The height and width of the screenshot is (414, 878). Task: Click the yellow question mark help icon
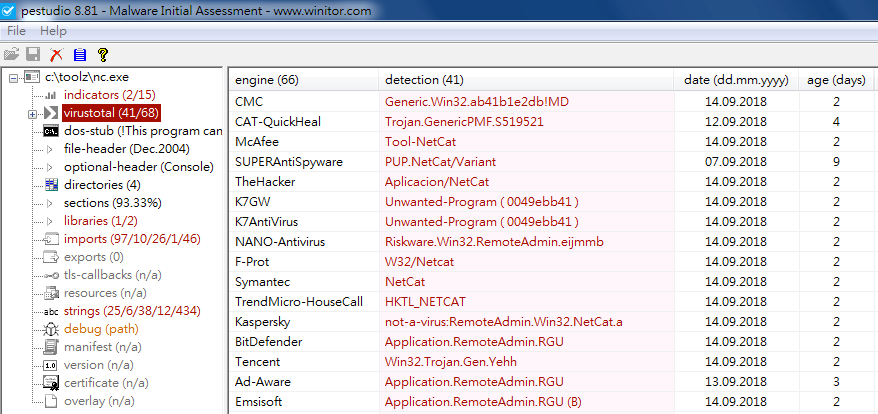pos(102,54)
